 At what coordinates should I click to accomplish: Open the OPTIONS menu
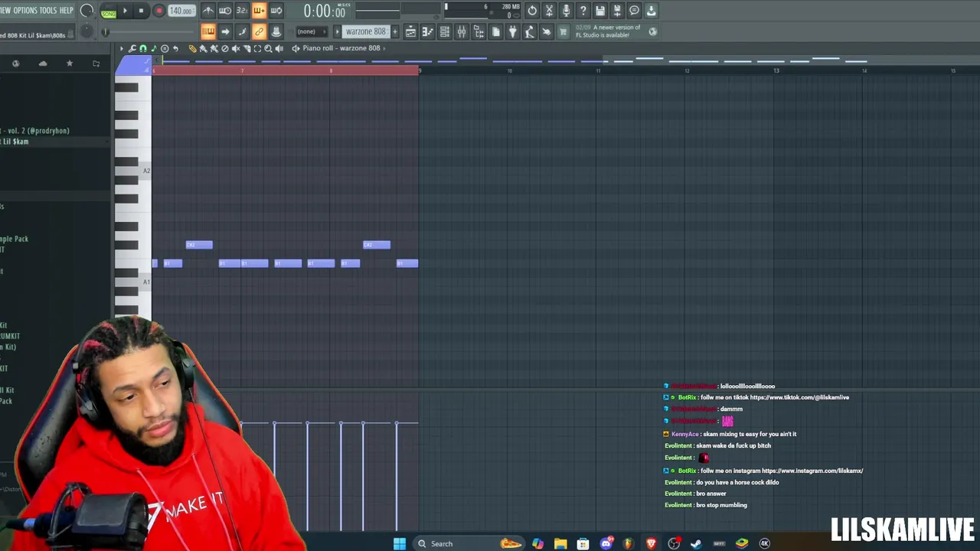click(x=25, y=11)
